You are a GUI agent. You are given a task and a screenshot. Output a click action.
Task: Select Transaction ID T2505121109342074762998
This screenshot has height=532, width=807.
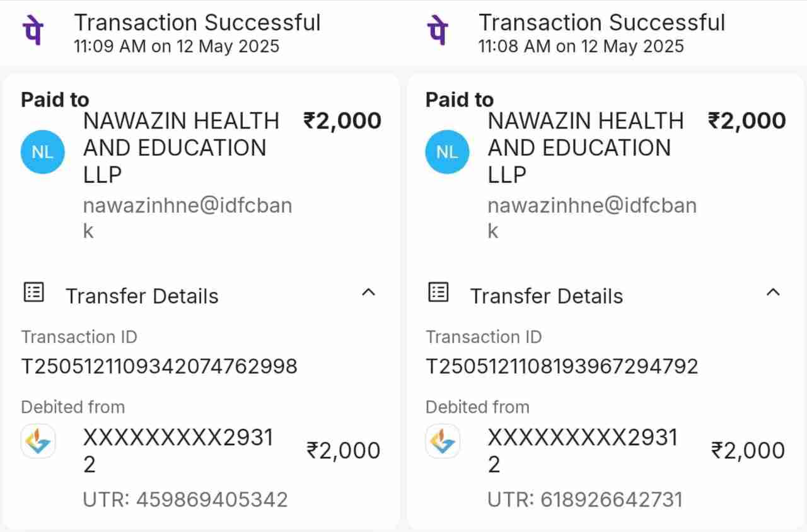pyautogui.click(x=159, y=366)
